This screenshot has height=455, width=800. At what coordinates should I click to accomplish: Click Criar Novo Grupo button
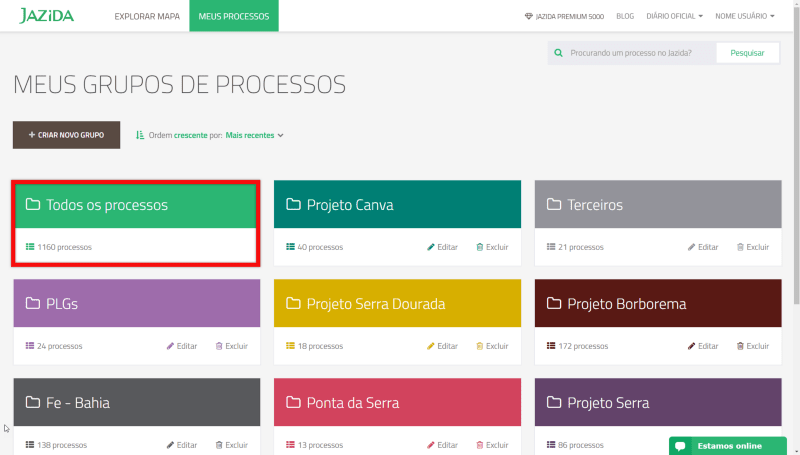point(66,135)
